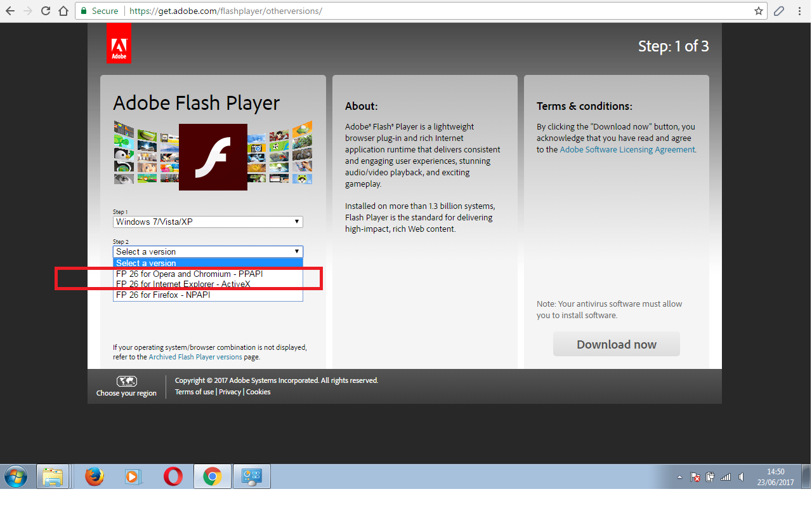Open the media player taskbar icon

click(133, 476)
